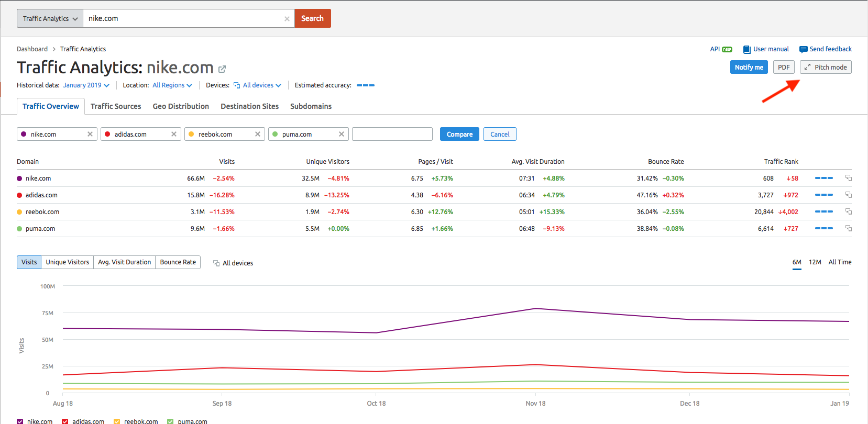This screenshot has height=424, width=868.
Task: Uncheck nike.com in the chart legend
Action: (20, 421)
